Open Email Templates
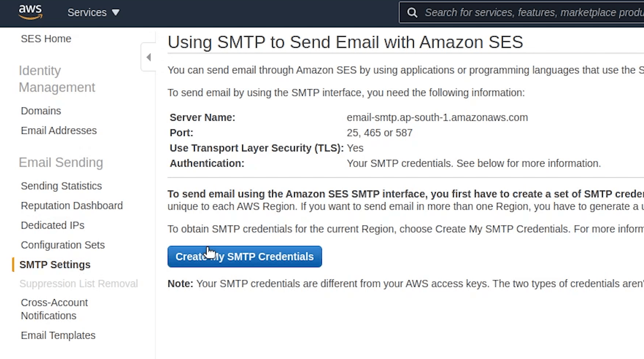 pos(58,335)
